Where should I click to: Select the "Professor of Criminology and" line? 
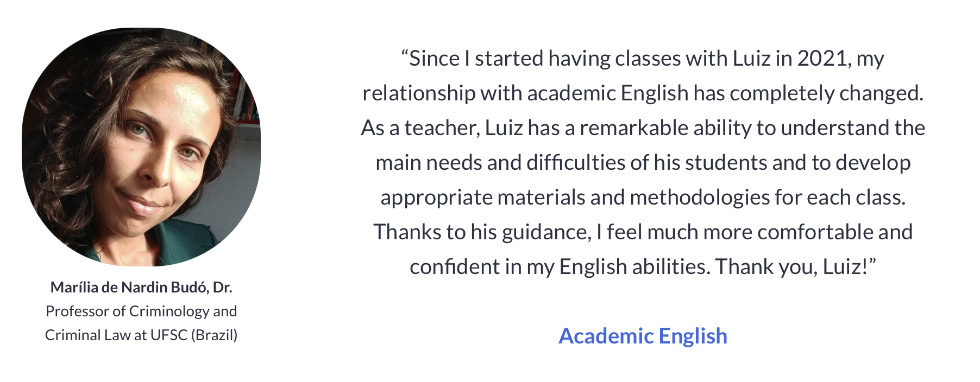[141, 311]
